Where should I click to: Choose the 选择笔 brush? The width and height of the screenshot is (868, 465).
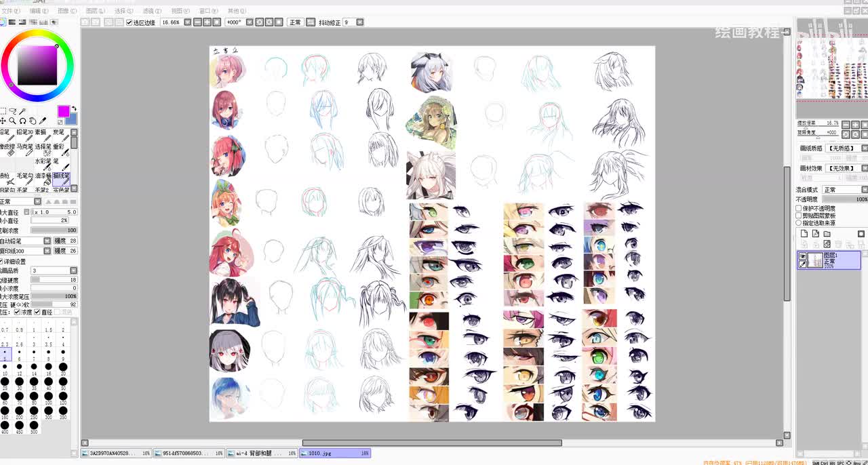tap(43, 150)
